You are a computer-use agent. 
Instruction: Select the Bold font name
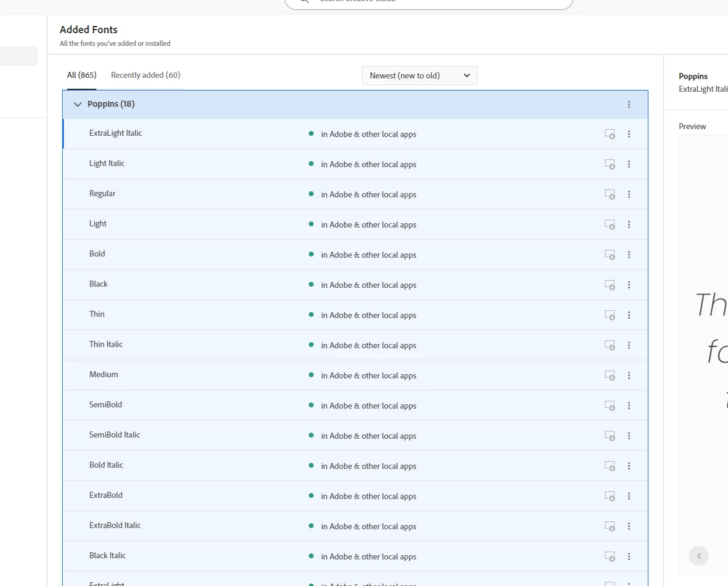pyautogui.click(x=97, y=254)
